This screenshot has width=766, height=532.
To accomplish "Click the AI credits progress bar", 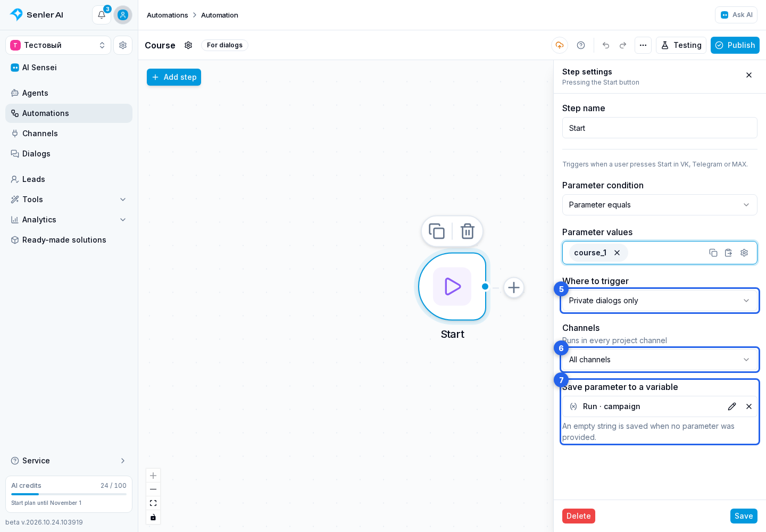I will (x=69, y=494).
